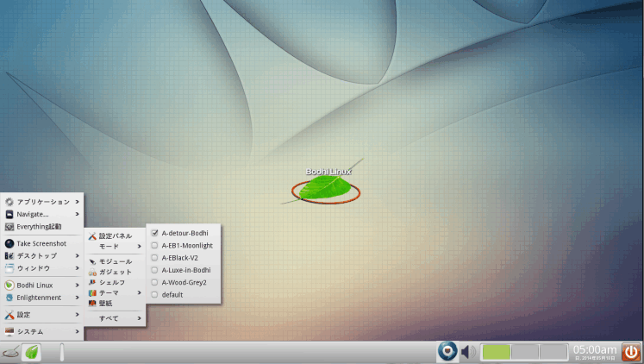The width and height of the screenshot is (644, 364).
Task: Switch to the first green pager desktop
Action: [x=497, y=352]
